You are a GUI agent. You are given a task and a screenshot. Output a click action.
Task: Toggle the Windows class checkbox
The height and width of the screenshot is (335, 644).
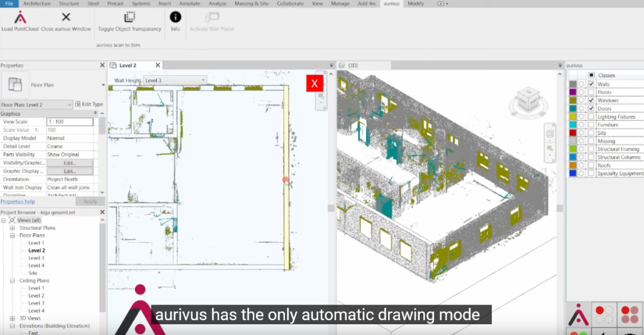(x=591, y=100)
